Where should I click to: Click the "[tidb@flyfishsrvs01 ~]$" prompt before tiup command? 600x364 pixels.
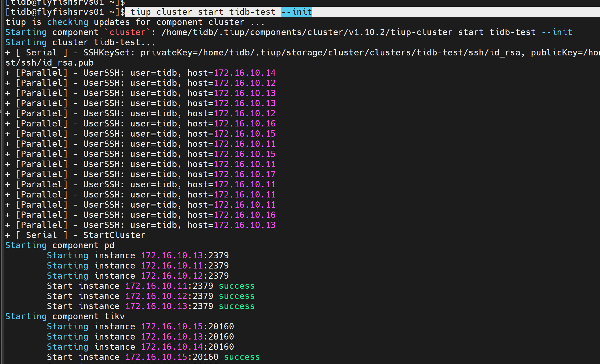(x=65, y=12)
